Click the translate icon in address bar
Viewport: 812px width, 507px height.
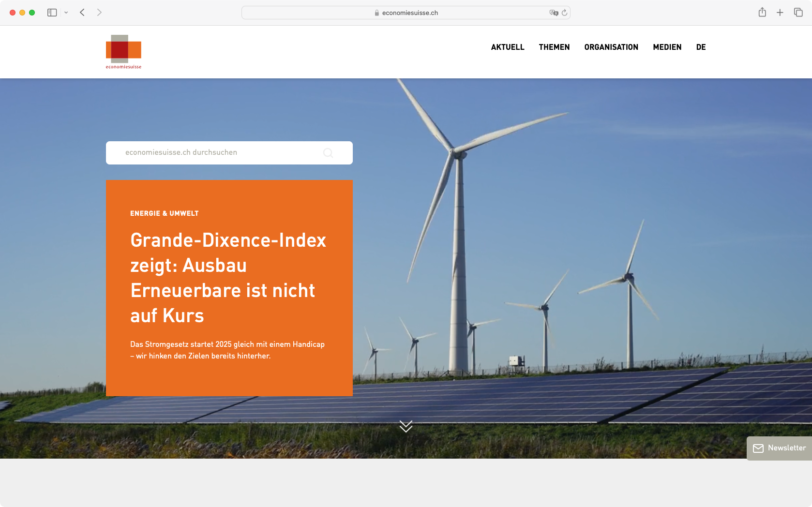pyautogui.click(x=554, y=13)
